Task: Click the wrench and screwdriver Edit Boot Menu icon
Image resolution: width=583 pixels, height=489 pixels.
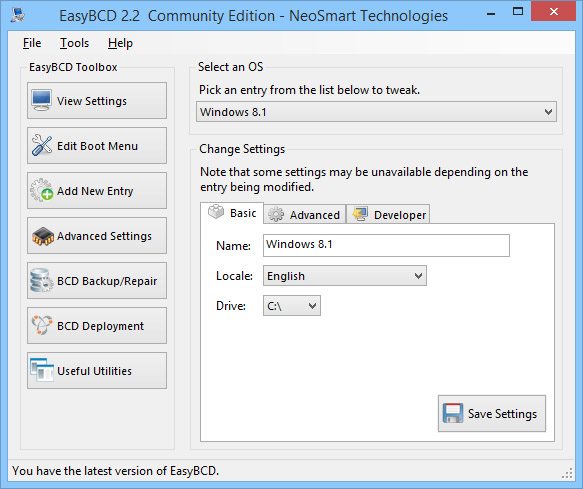Action: tap(41, 145)
